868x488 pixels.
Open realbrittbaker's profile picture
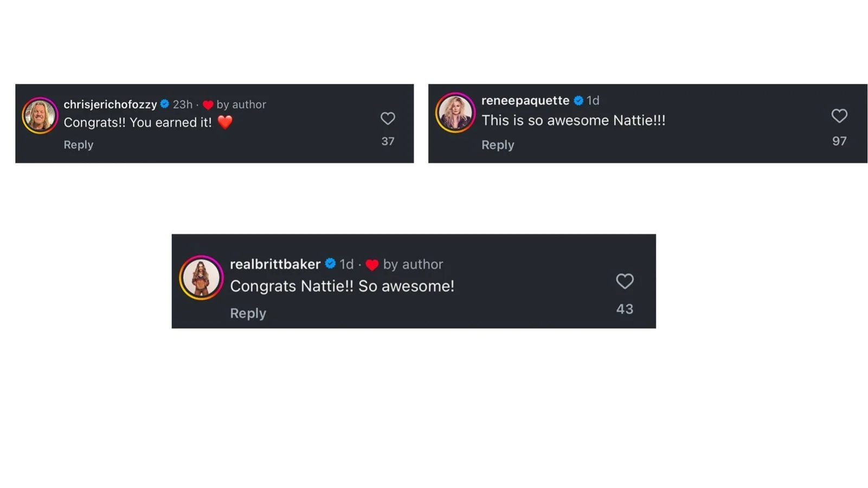[x=201, y=278]
